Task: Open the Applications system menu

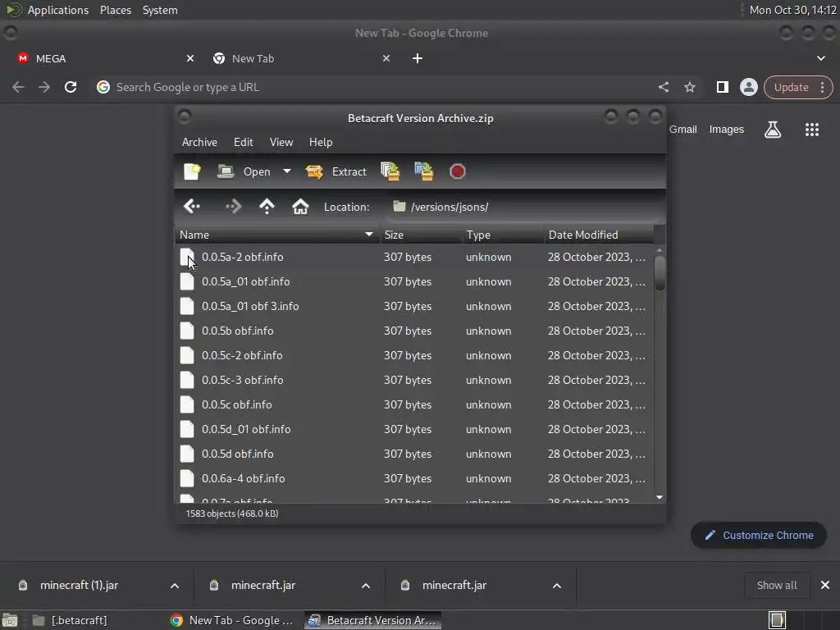Action: click(58, 10)
